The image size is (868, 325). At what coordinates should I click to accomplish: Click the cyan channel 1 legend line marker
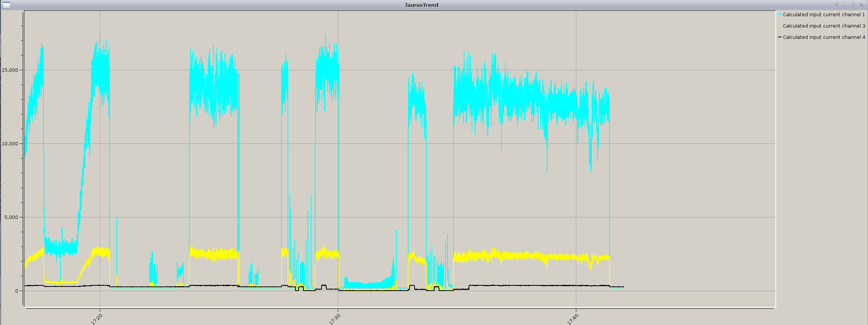click(780, 15)
